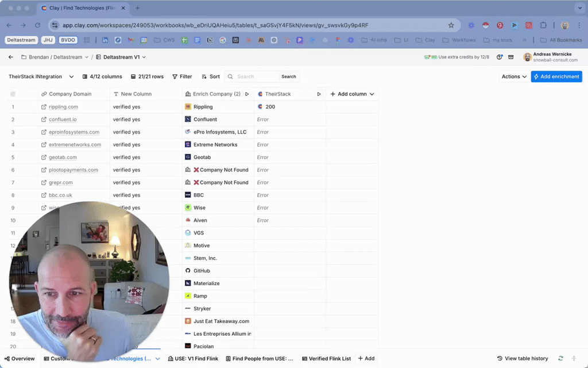Click the Filter button

181,76
